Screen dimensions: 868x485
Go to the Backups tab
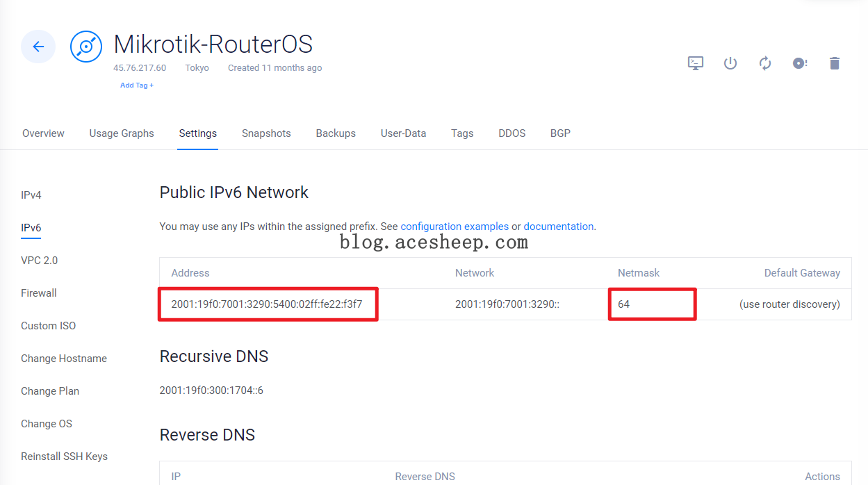pyautogui.click(x=336, y=133)
